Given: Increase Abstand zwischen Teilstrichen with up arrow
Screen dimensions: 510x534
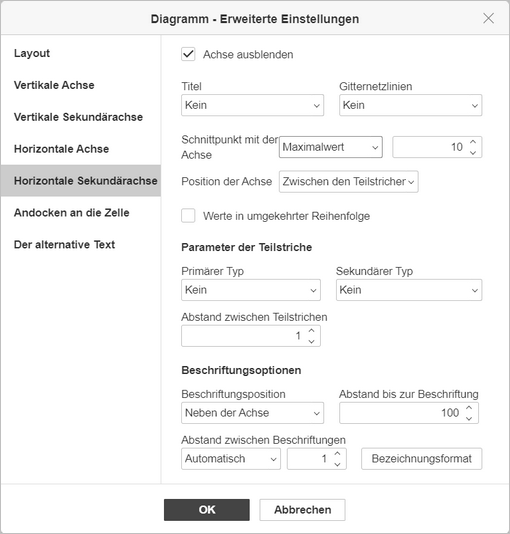Looking at the screenshot, I should (311, 331).
